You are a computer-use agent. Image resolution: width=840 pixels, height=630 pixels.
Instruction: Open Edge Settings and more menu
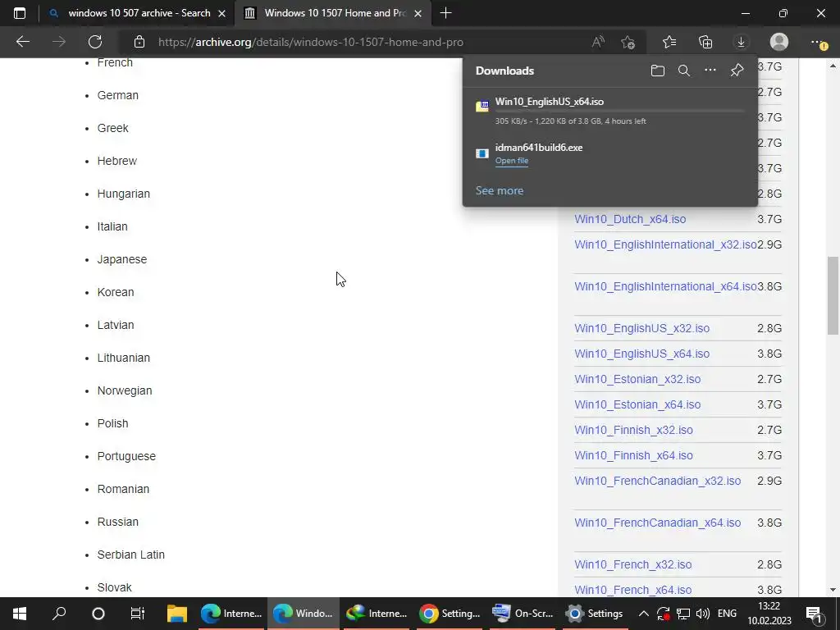[818, 42]
